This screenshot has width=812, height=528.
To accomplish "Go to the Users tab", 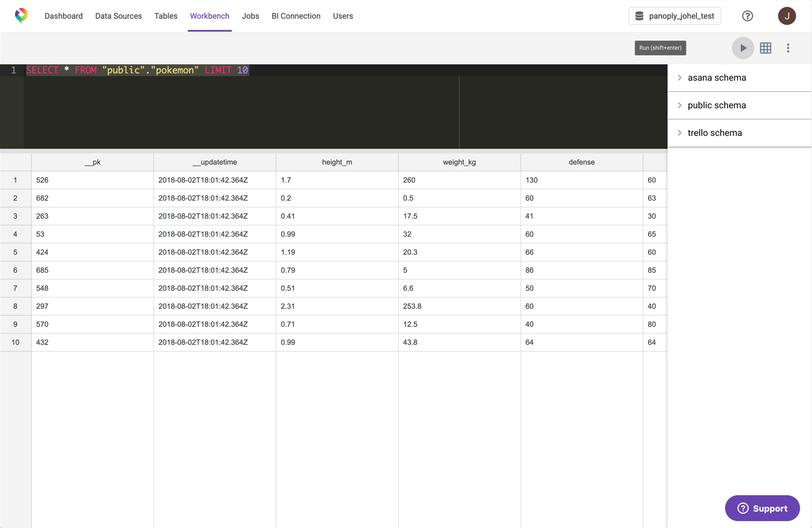I will tap(343, 16).
